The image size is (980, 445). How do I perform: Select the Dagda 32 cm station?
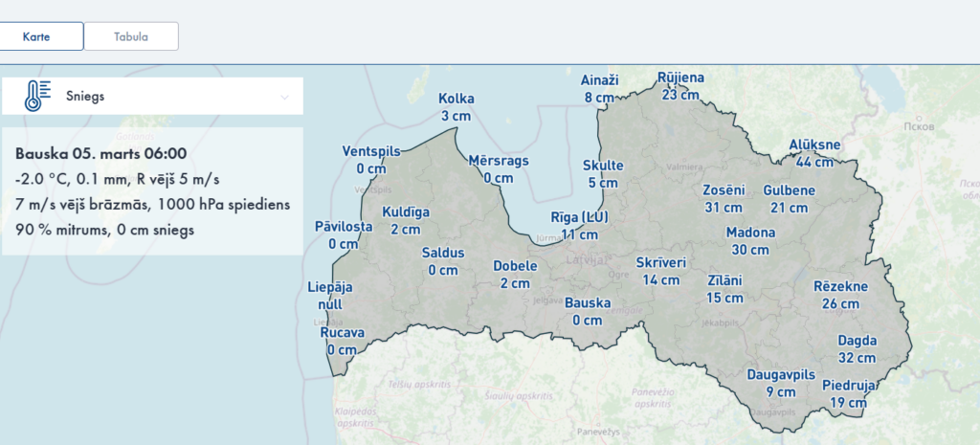[x=857, y=349]
